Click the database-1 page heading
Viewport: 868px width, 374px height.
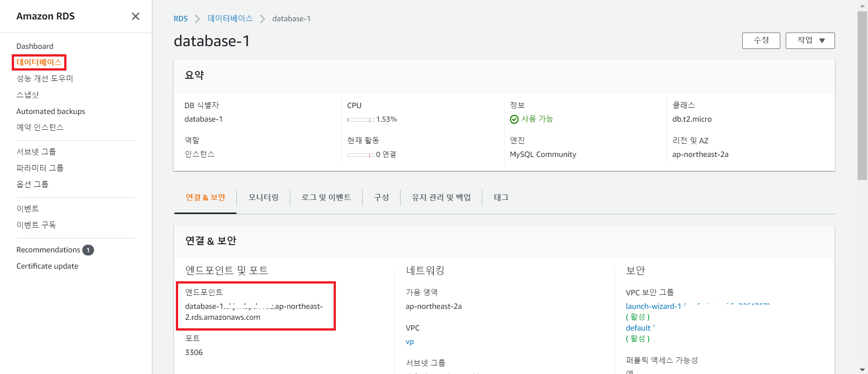coord(212,41)
